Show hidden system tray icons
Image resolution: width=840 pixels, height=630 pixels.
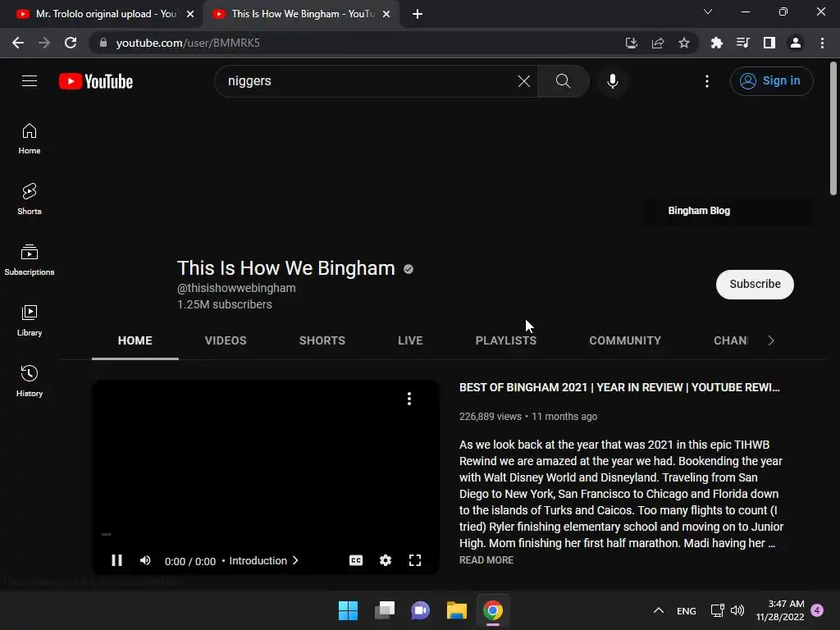coord(659,610)
